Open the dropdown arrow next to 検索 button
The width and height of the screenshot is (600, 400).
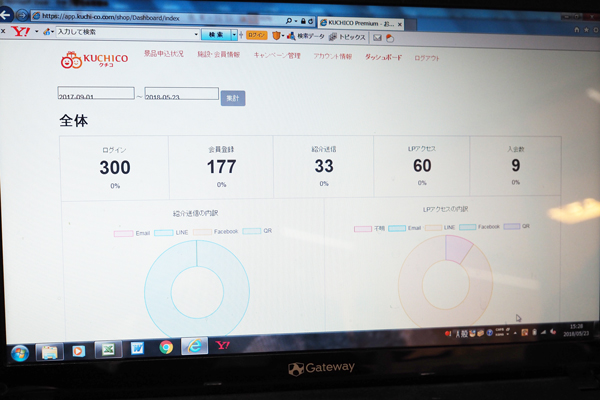coord(235,35)
